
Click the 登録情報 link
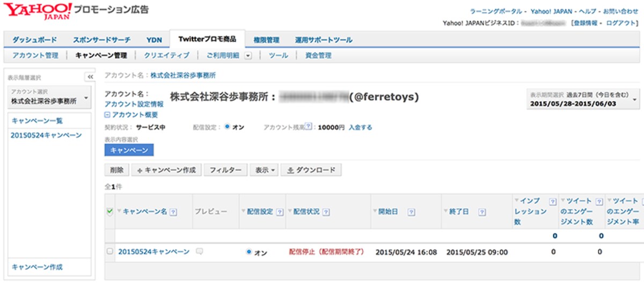tap(587, 23)
